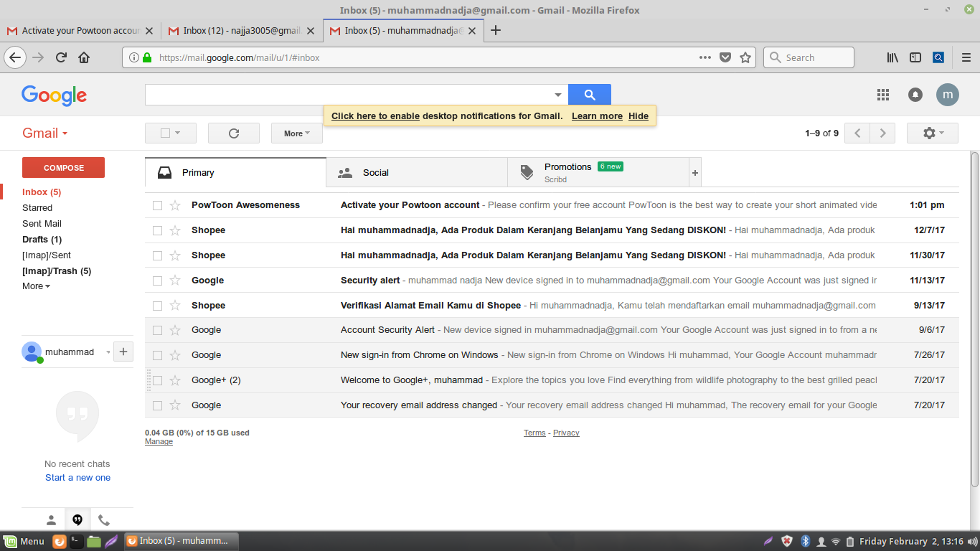Viewport: 980px width, 551px height.
Task: Refresh the Gmail inbox
Action: click(234, 133)
